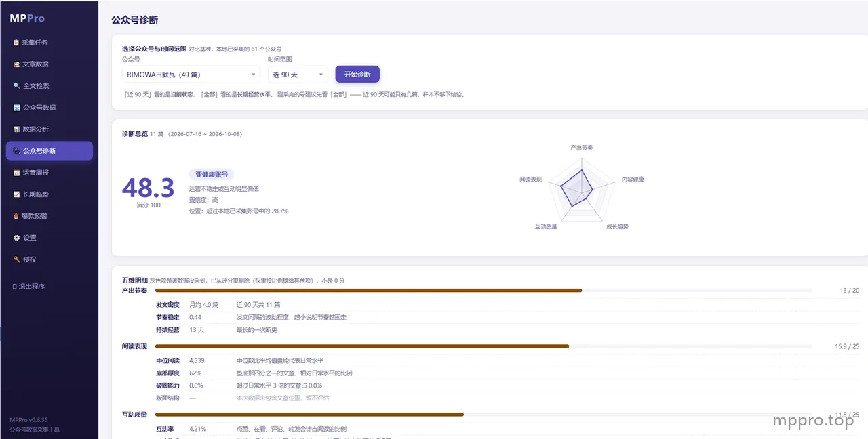Click the 15.9 / 25 score value
The image size is (868, 439).
pos(847,346)
